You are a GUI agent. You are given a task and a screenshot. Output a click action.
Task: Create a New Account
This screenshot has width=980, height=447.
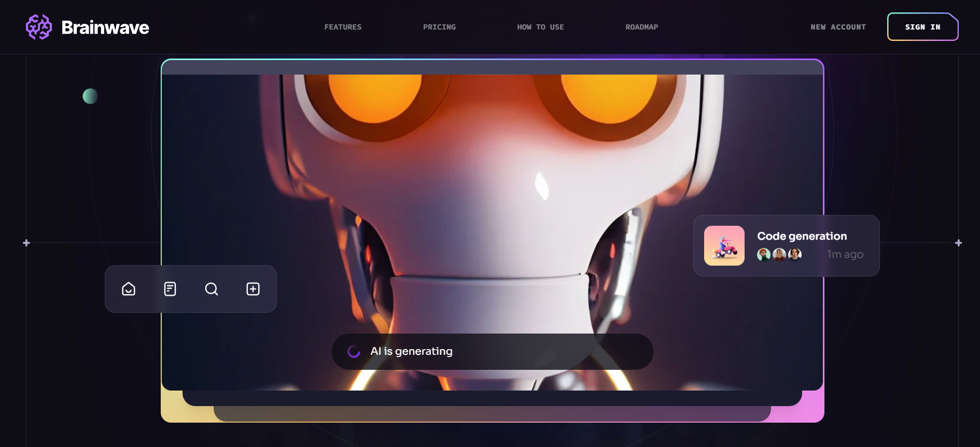click(838, 27)
